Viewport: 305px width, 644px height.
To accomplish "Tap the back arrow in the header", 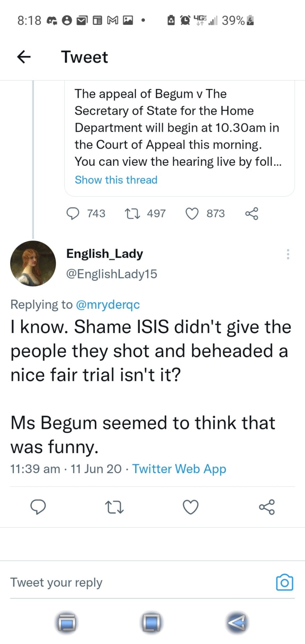I will 24,57.
